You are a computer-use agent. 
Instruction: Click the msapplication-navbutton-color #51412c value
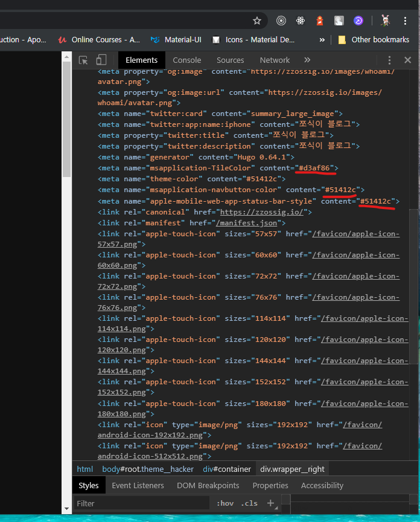(x=340, y=190)
